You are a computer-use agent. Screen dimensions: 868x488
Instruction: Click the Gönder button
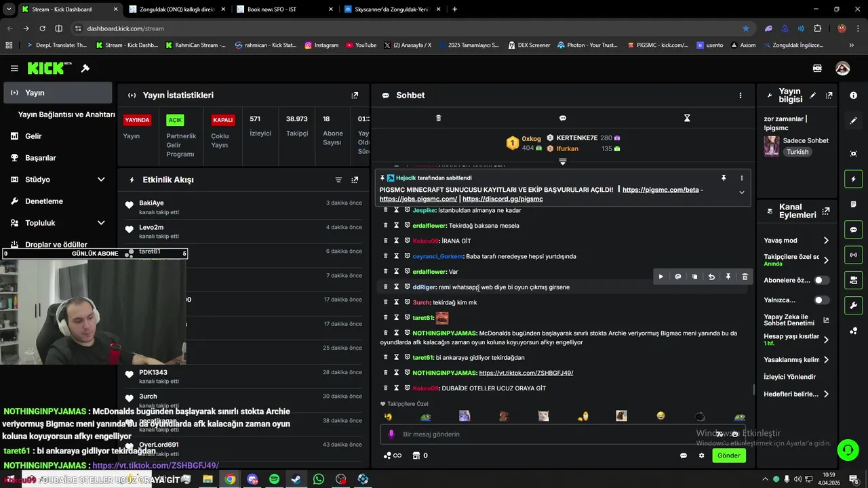coord(729,455)
